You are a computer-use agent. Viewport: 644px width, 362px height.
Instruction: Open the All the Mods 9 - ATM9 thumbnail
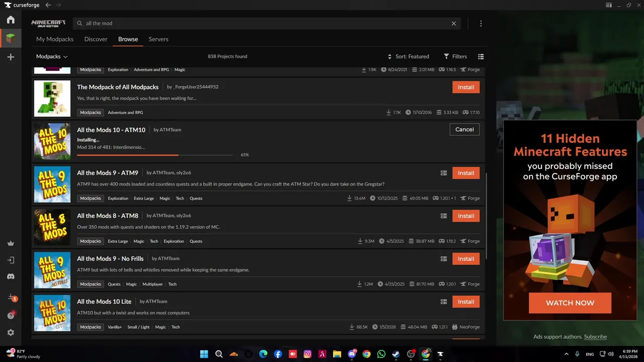(x=52, y=184)
